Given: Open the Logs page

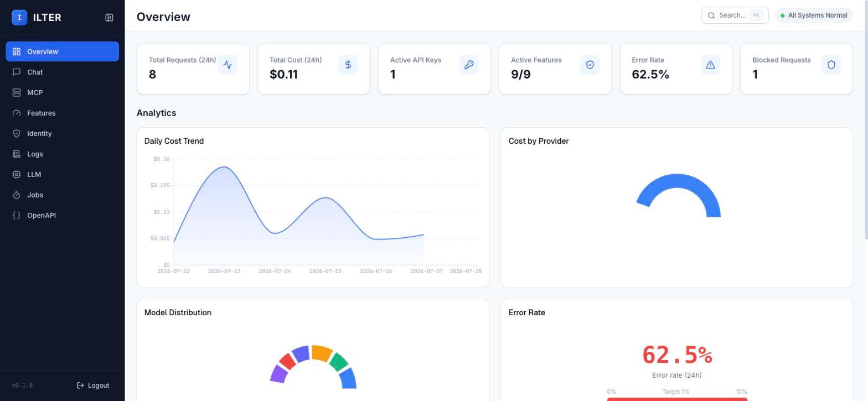Looking at the screenshot, I should pos(63,154).
